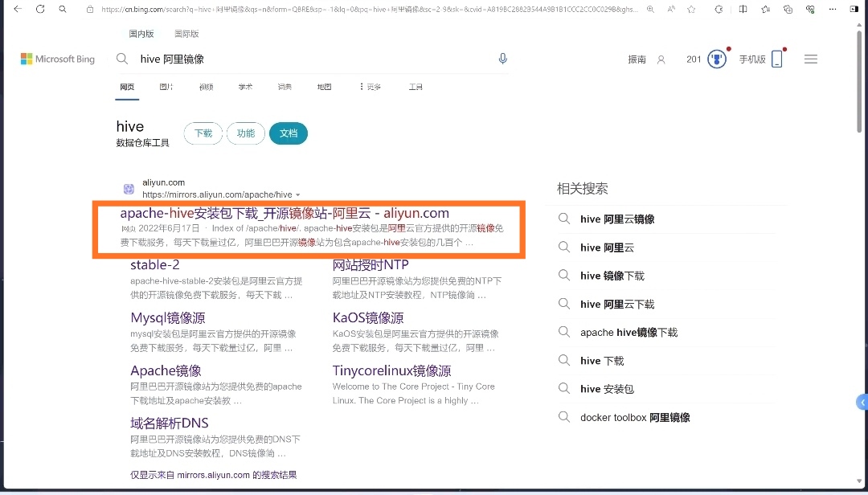
Task: Click related search 'hive 下载'
Action: (x=602, y=361)
